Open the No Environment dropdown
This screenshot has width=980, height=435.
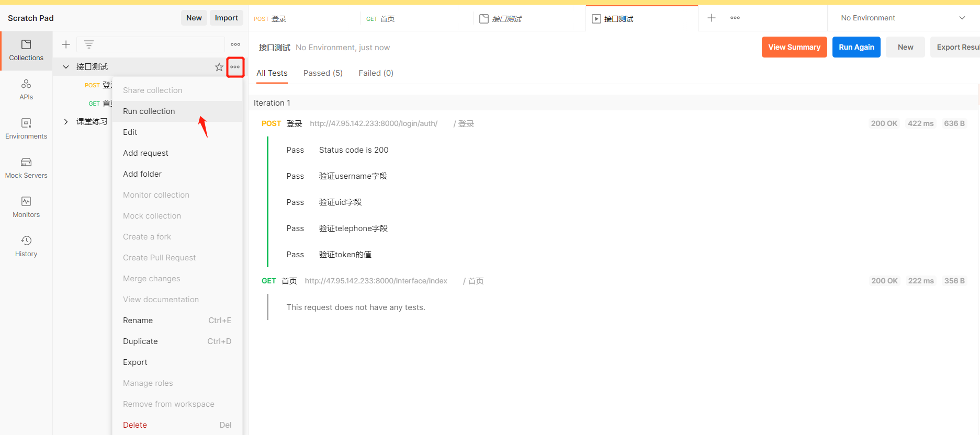pyautogui.click(x=904, y=18)
